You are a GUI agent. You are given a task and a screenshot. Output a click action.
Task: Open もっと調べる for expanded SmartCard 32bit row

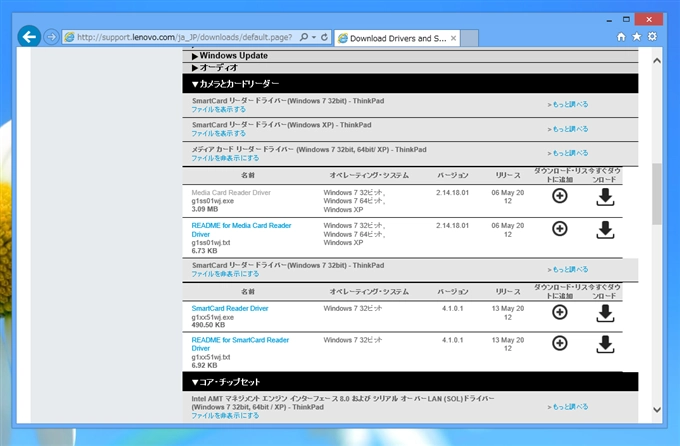tap(568, 269)
